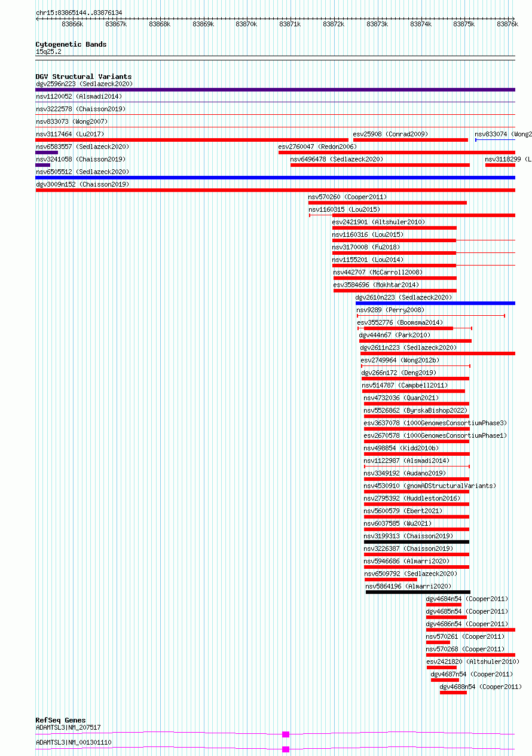The width and height of the screenshot is (532, 756).
Task: Click the nsv3349192 (Audano2019) label
Action: tap(405, 474)
